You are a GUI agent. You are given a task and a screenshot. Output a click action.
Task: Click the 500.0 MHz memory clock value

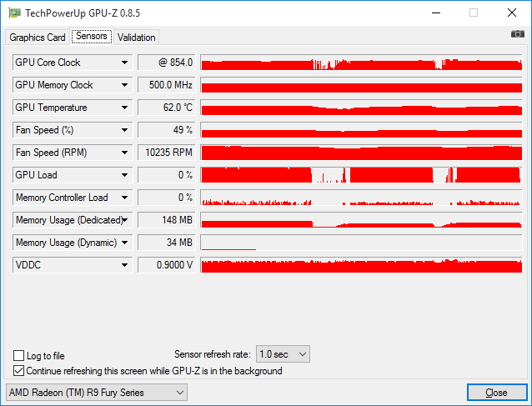coord(167,85)
